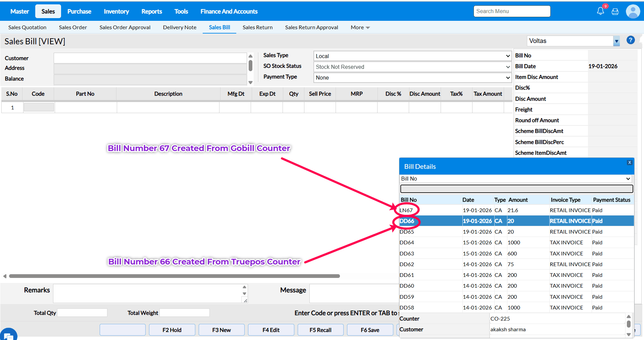Viewport: 644px width, 340px height.
Task: Open the notifications bell icon
Action: [600, 11]
